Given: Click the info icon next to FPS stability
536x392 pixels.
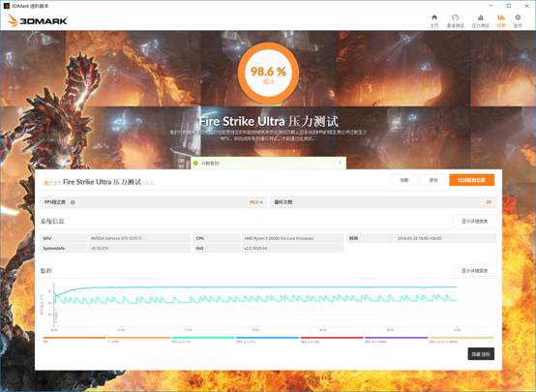Looking at the screenshot, I should point(73,202).
